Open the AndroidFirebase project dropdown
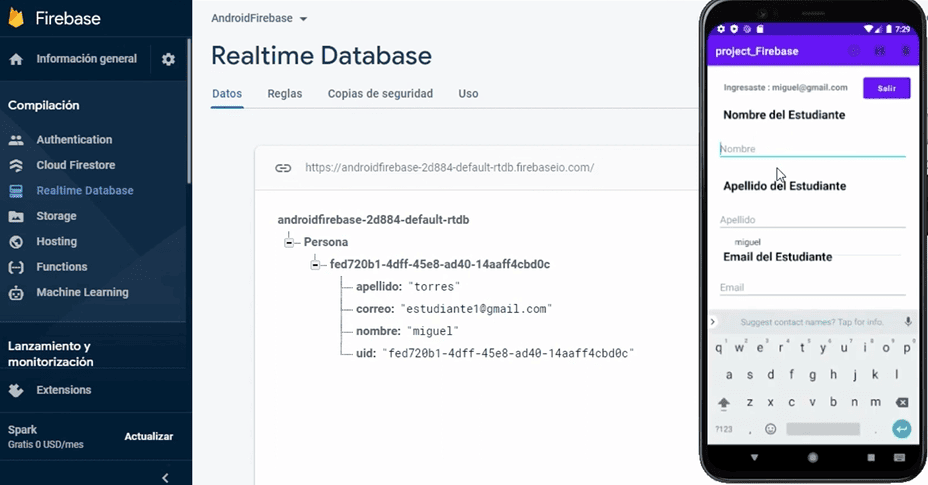Viewport: 928px width, 485px height. [x=259, y=18]
